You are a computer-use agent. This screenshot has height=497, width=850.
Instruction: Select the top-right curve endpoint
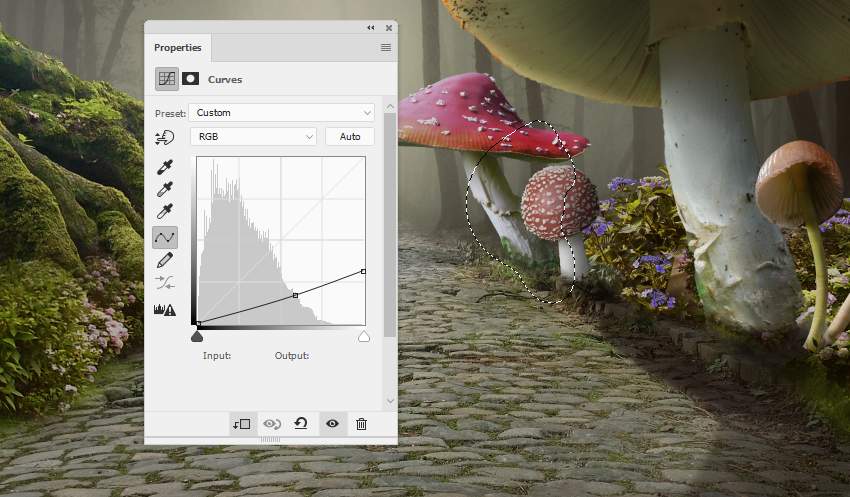[x=363, y=272]
